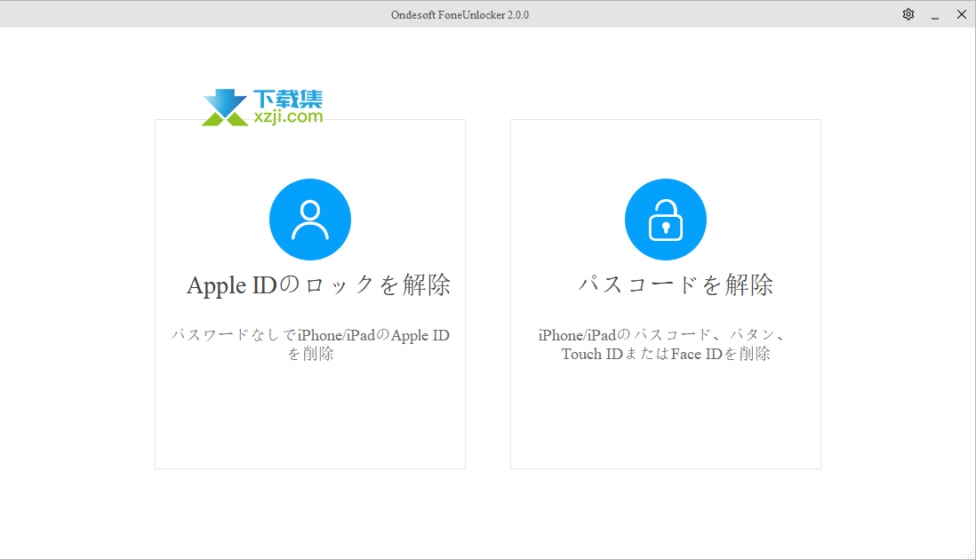Select the 'Apple IDのロックを解除' heading
Viewport: 976px width, 560px height.
tap(318, 285)
